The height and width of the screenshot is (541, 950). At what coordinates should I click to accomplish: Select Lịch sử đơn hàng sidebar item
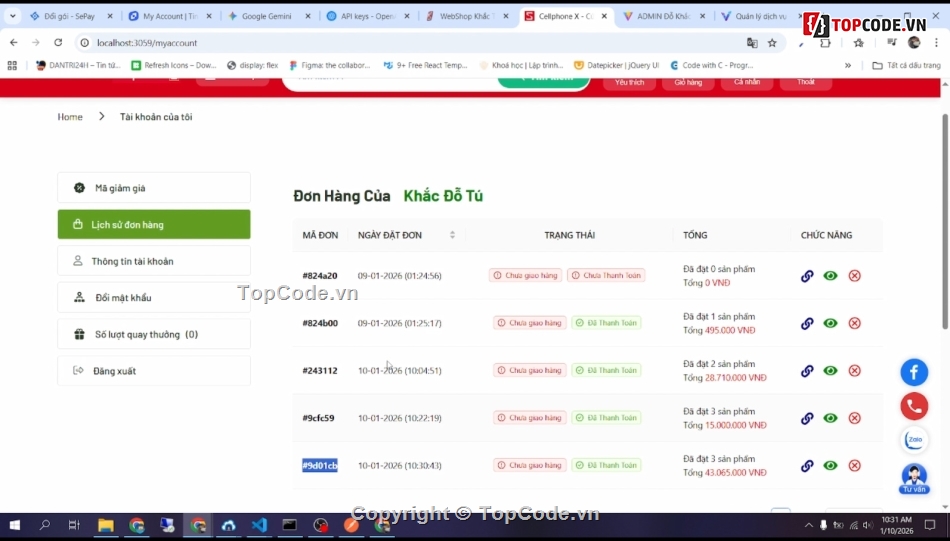[x=154, y=224]
